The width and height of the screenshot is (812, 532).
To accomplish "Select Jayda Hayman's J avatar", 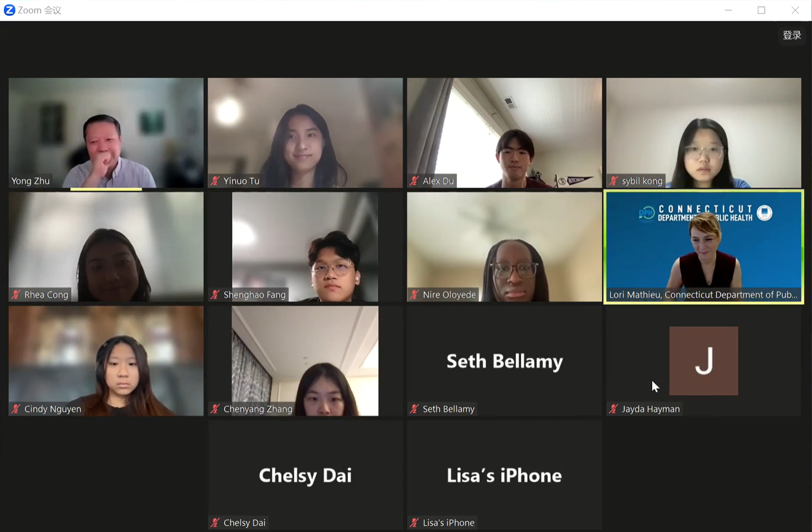I will (703, 360).
